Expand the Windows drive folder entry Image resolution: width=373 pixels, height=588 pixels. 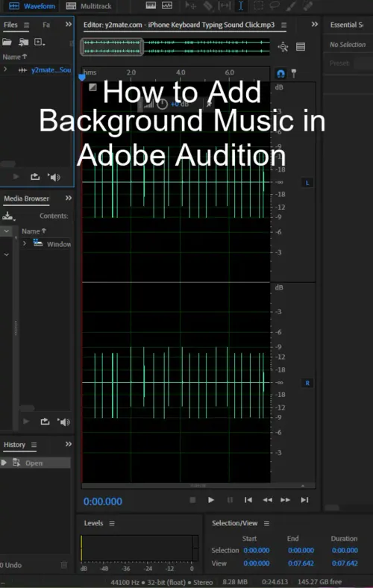coord(25,243)
